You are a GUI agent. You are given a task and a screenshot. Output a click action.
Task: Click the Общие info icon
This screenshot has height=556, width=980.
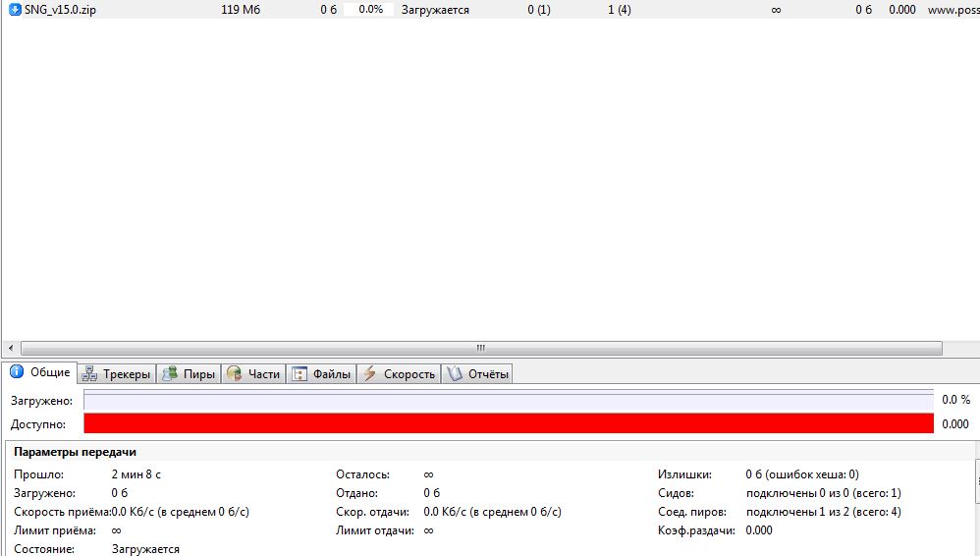[x=17, y=371]
